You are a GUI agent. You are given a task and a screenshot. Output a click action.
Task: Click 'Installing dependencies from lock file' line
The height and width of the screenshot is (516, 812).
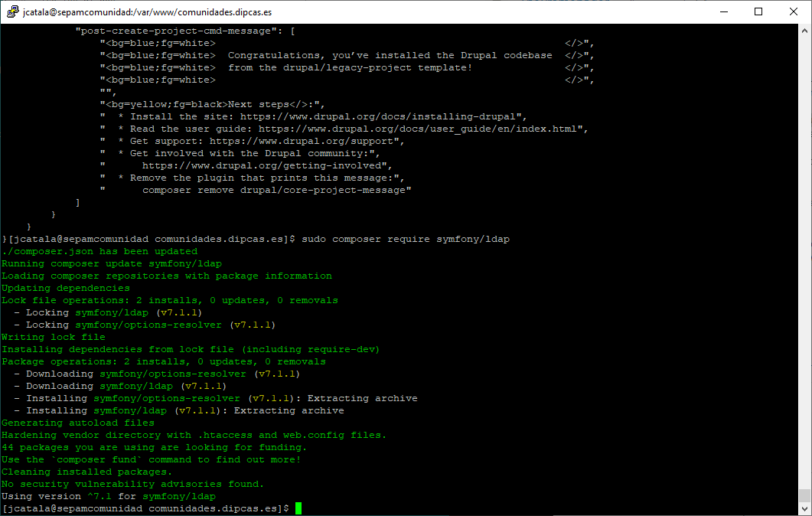(191, 349)
